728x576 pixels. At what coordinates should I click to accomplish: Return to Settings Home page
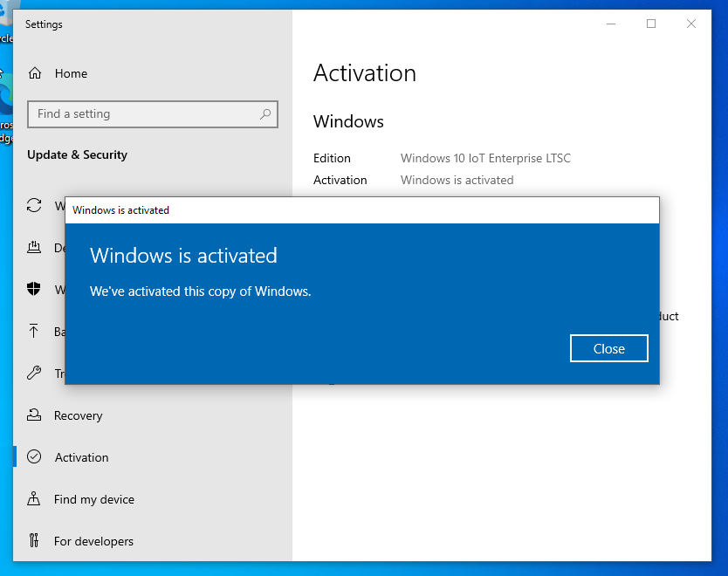(x=71, y=73)
